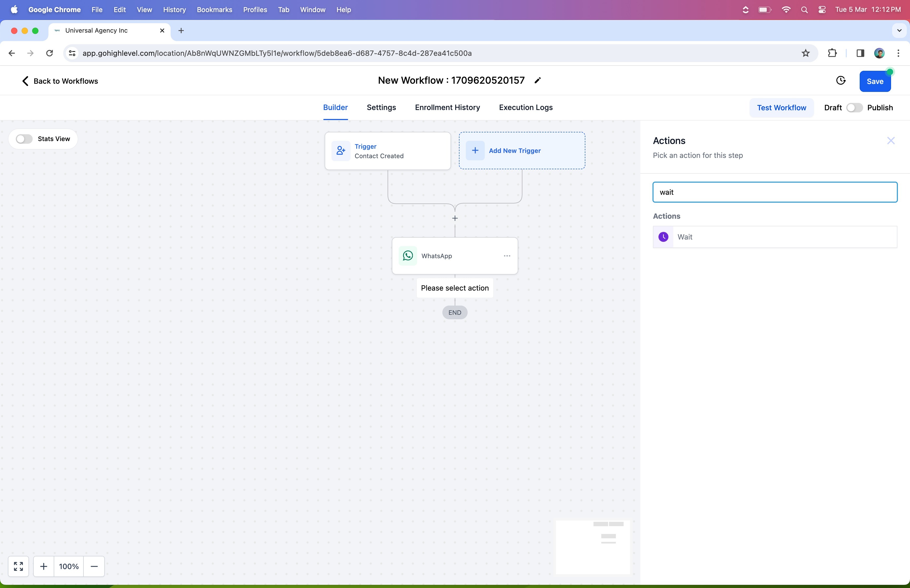Image resolution: width=910 pixels, height=588 pixels.
Task: Click the plus node above WhatsApp
Action: click(455, 218)
